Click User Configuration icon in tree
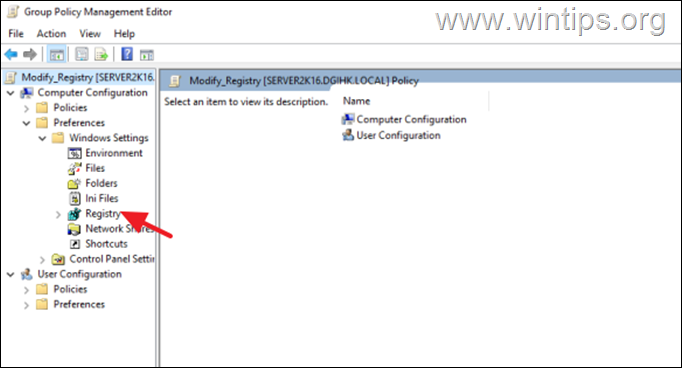682x368 pixels. tap(27, 274)
